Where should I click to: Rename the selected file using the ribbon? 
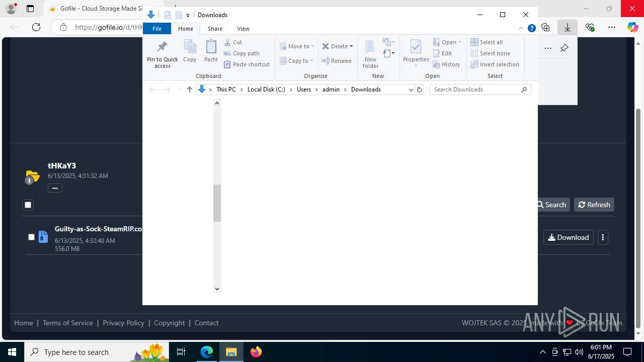pyautogui.click(x=337, y=61)
